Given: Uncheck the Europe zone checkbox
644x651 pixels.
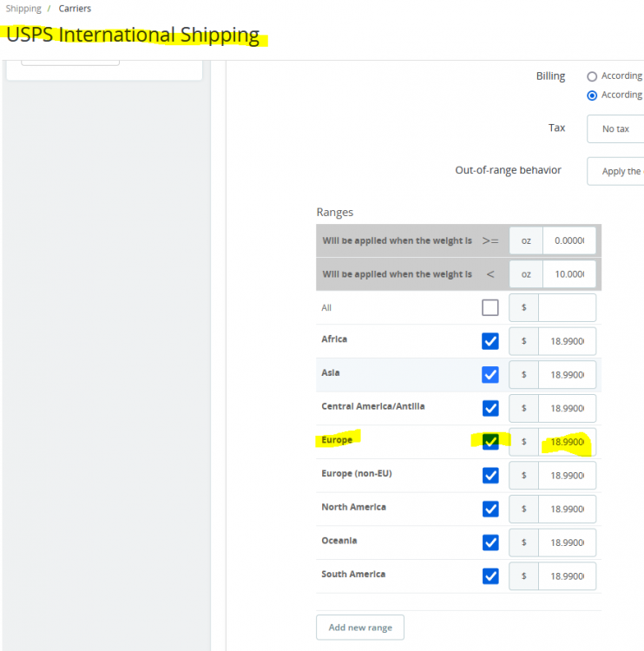Looking at the screenshot, I should point(490,442).
